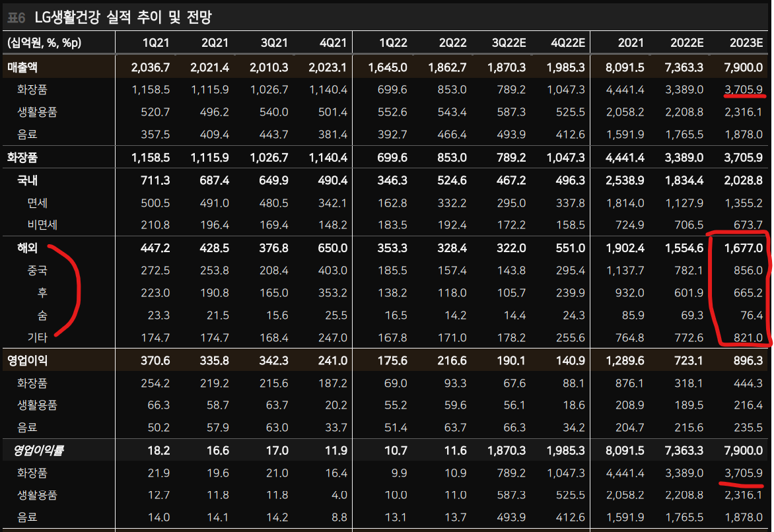Select 중국 value 272.5
The image size is (774, 532).
155,271
